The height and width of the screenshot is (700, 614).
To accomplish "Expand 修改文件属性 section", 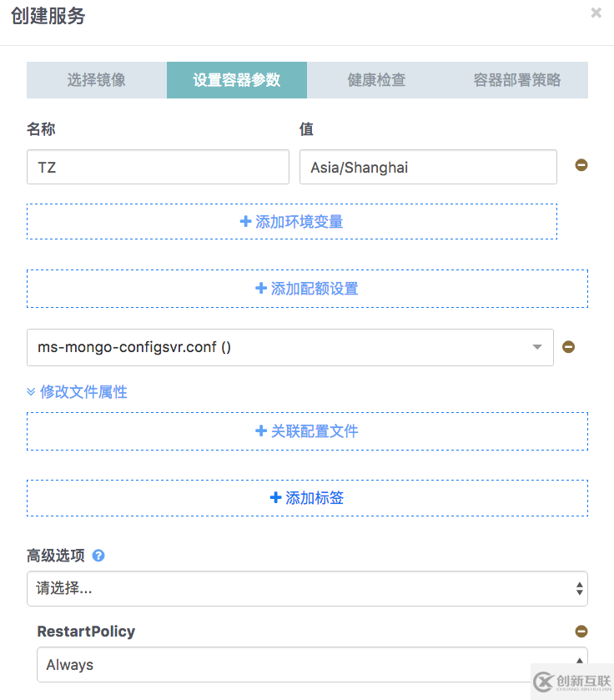I will pyautogui.click(x=77, y=391).
